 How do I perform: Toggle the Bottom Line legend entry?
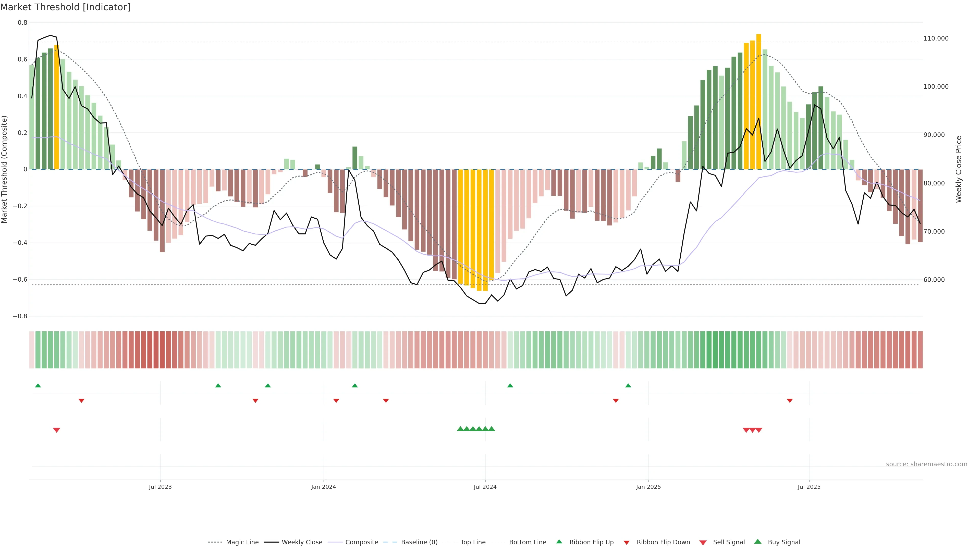527,542
